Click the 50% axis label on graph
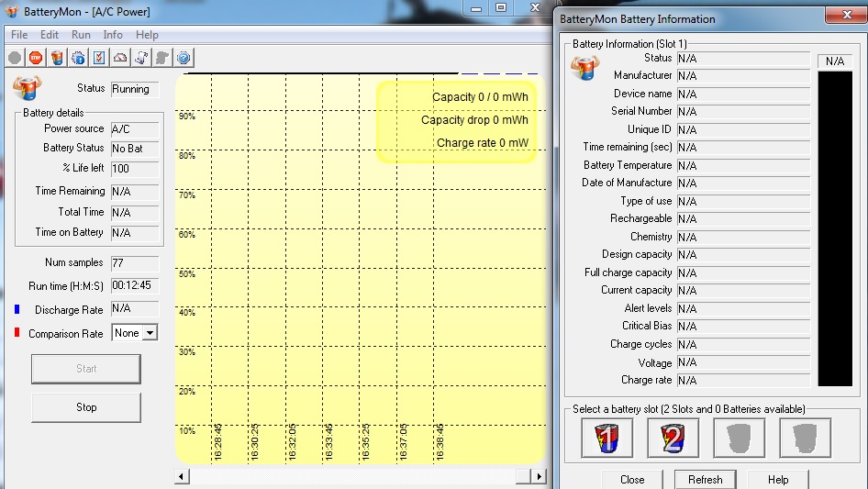This screenshot has width=868, height=489. click(187, 274)
